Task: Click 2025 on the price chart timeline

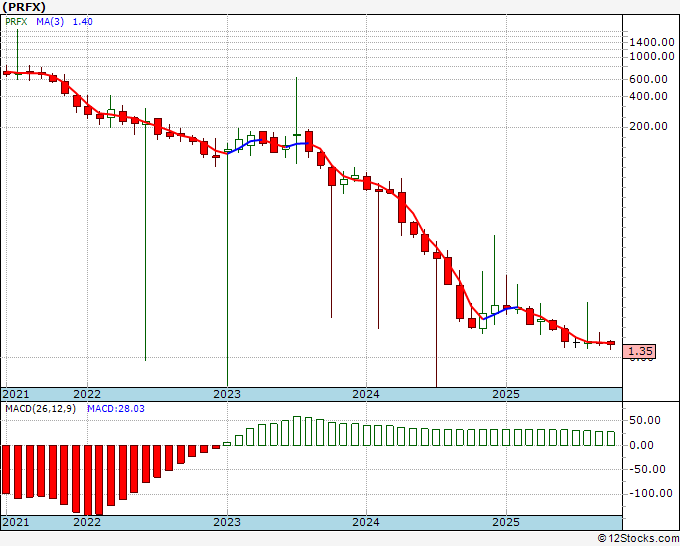Action: [506, 394]
